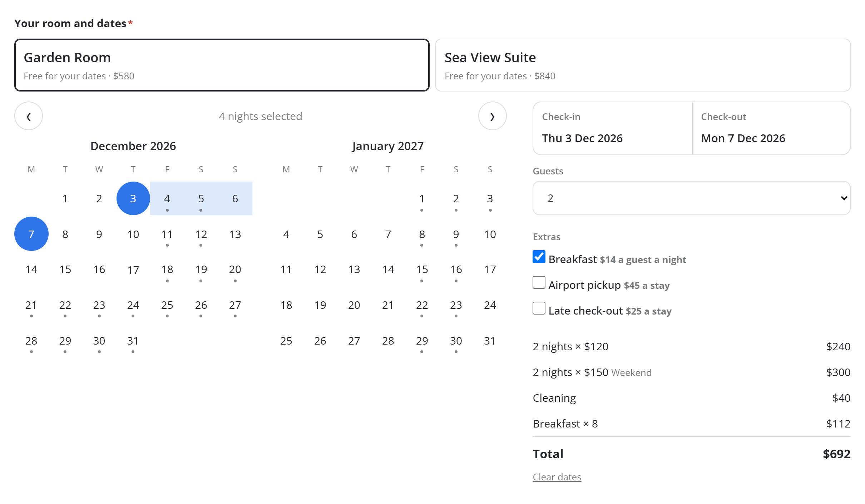The image size is (865, 504).
Task: Pick December 3 start date
Action: tap(133, 198)
